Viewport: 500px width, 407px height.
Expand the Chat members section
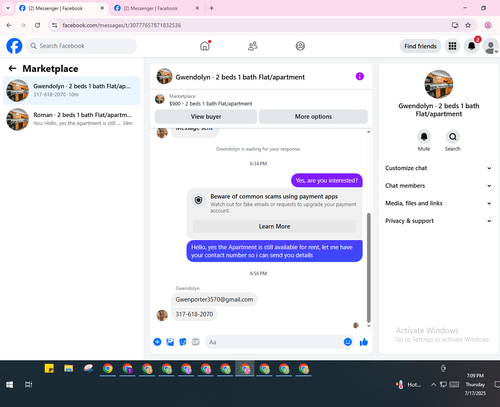click(438, 186)
